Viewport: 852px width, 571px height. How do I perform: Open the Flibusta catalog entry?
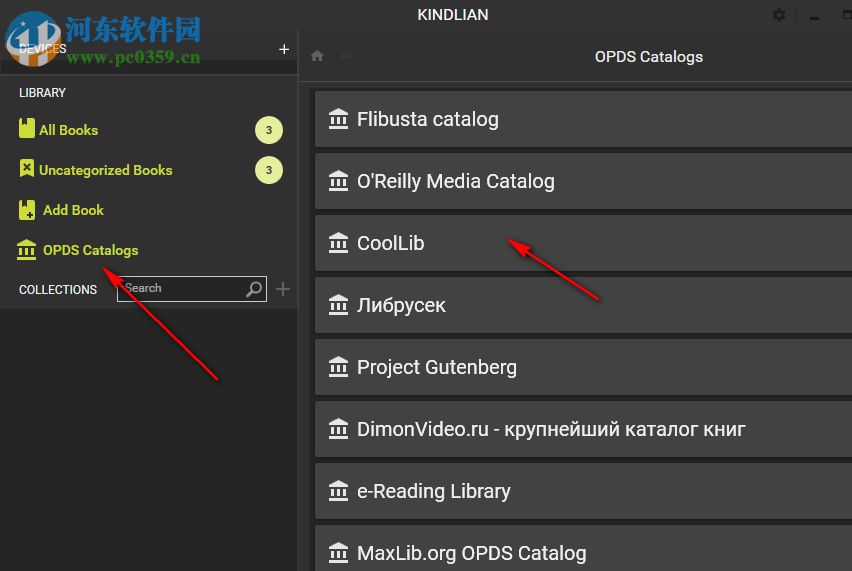pos(583,119)
